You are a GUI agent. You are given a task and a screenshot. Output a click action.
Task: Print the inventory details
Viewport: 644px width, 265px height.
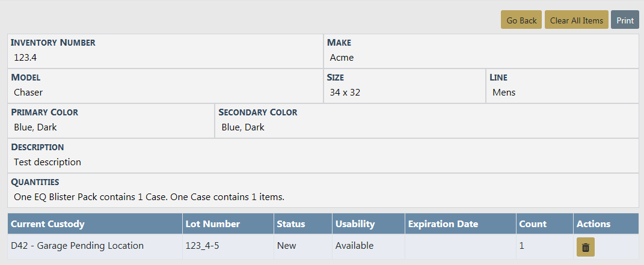click(625, 20)
